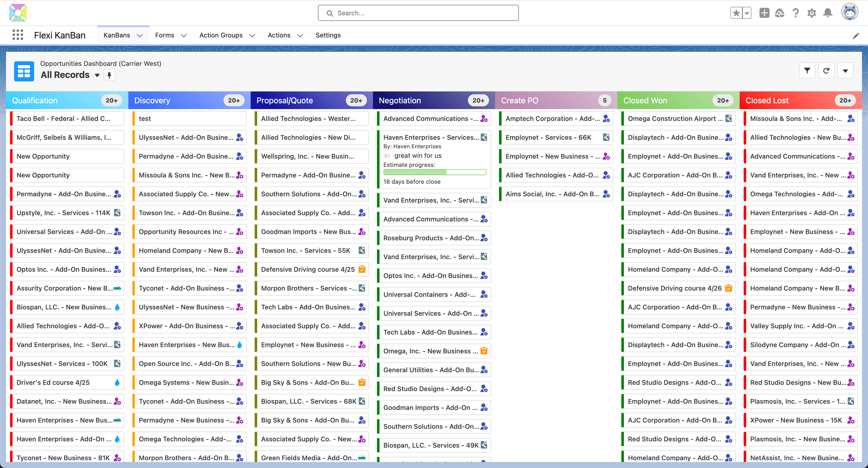The image size is (868, 468).
Task: Open the Forms tab
Action: click(165, 35)
